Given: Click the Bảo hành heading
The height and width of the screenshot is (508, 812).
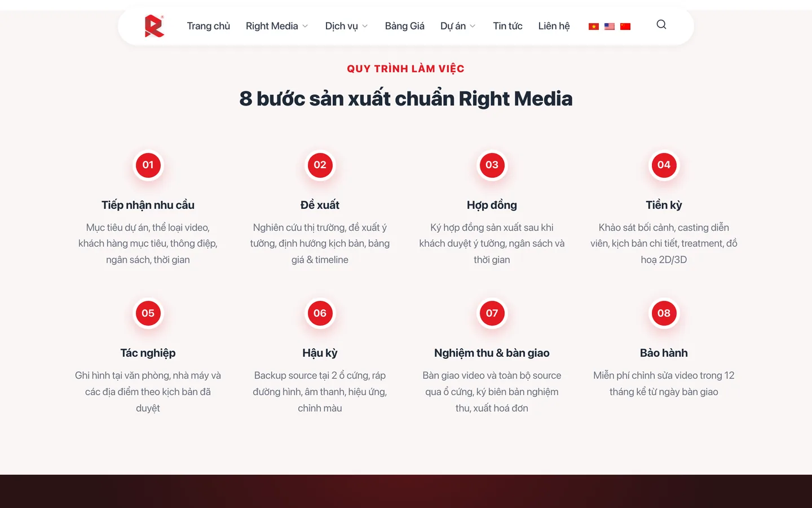Looking at the screenshot, I should (664, 353).
